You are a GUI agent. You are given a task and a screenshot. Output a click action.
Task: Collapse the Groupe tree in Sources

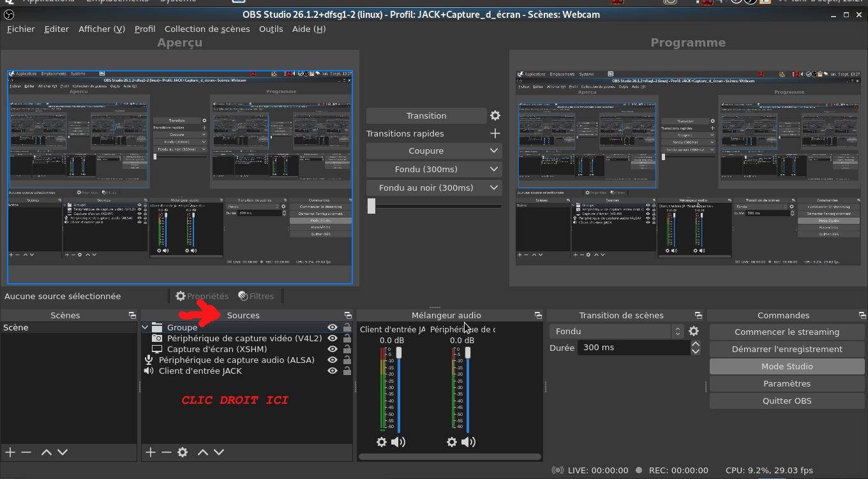coord(146,328)
